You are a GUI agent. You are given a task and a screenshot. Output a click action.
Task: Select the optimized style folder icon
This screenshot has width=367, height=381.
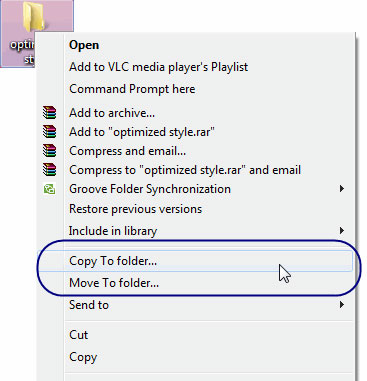[34, 17]
